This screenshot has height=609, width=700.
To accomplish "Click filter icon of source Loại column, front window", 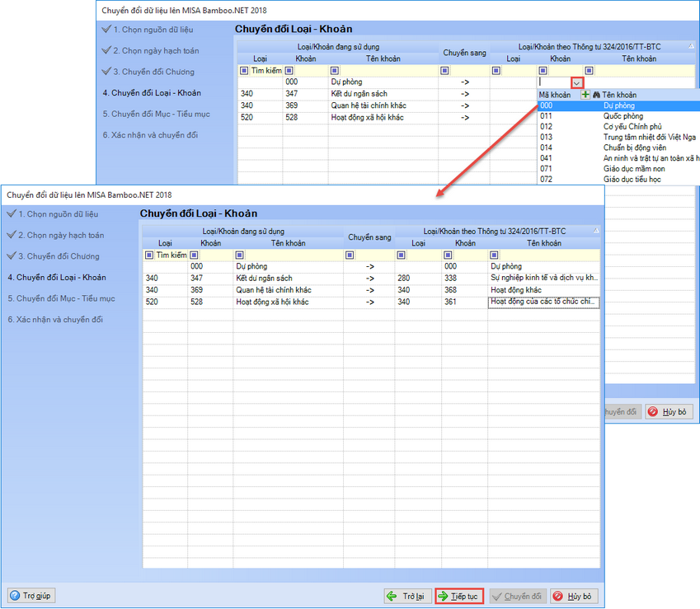I will [149, 255].
